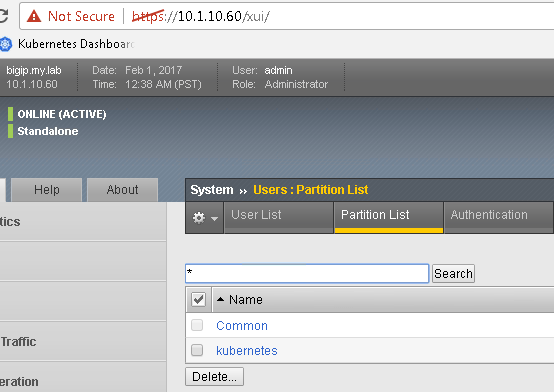Open the About tab
This screenshot has height=392, width=554.
(123, 190)
